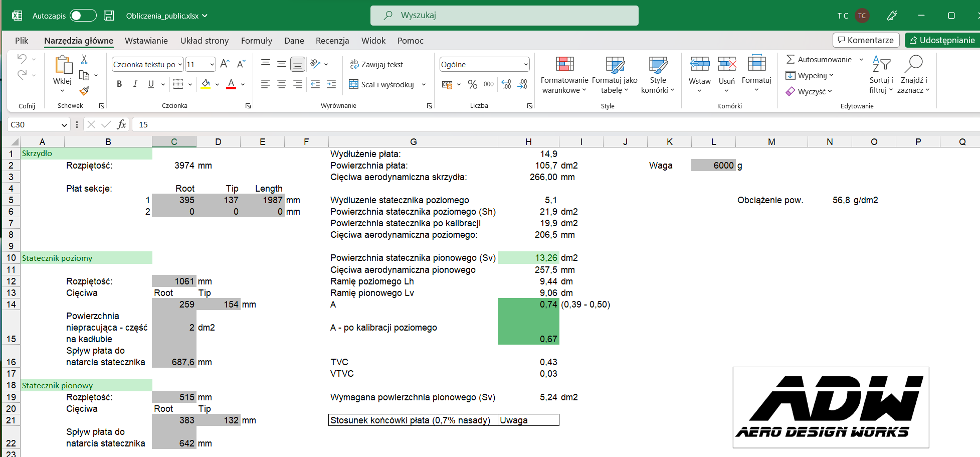Select the format painter brush icon
This screenshot has width=980, height=457.
[84, 91]
